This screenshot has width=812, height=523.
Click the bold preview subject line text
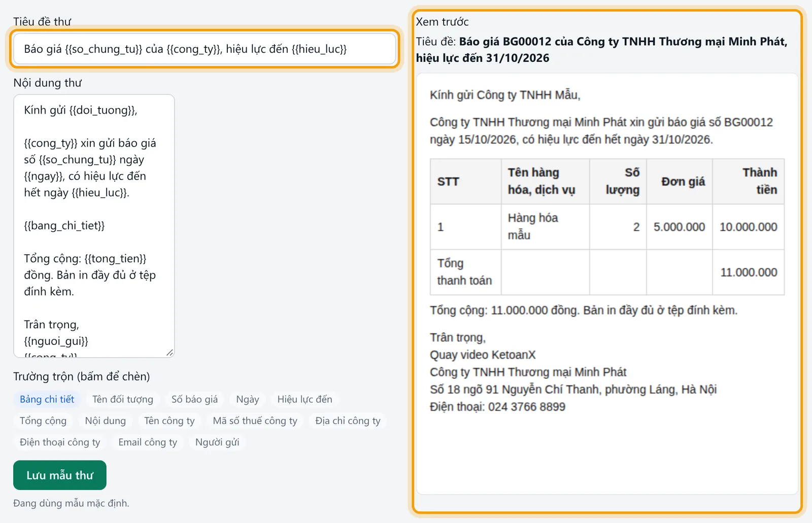(x=601, y=50)
